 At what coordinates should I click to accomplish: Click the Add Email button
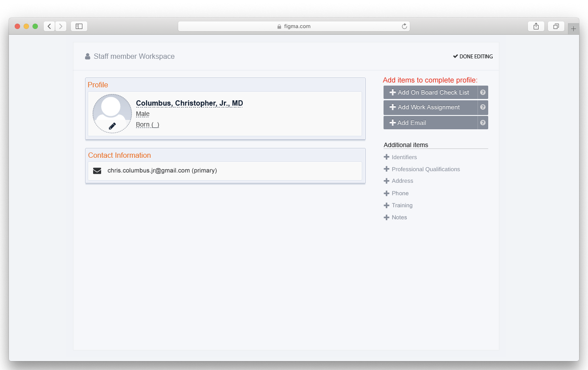click(x=430, y=123)
